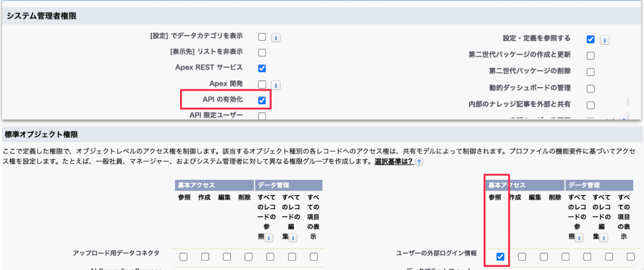Check the [設定] でデータカテゴリを表示 box

262,37
